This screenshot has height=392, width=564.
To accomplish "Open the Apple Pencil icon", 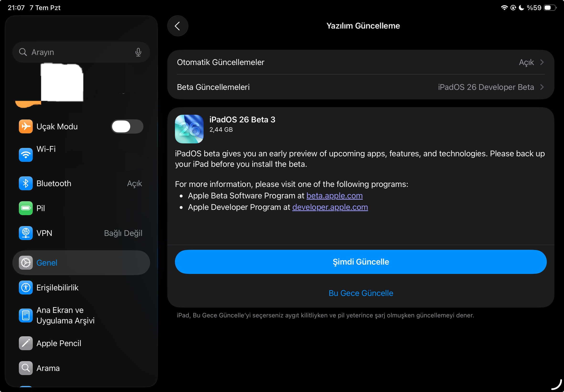I will [x=26, y=343].
